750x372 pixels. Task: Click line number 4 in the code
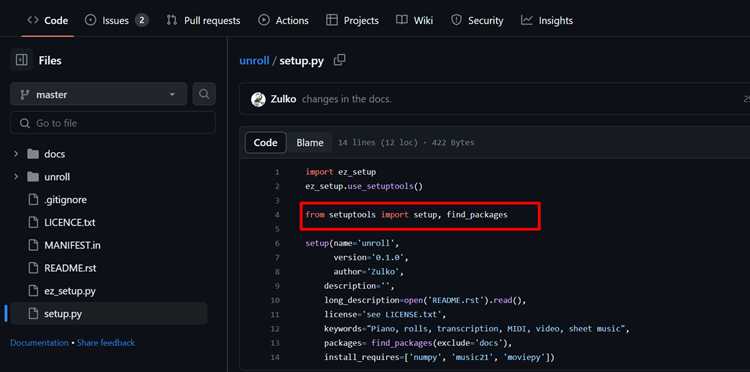click(x=277, y=215)
